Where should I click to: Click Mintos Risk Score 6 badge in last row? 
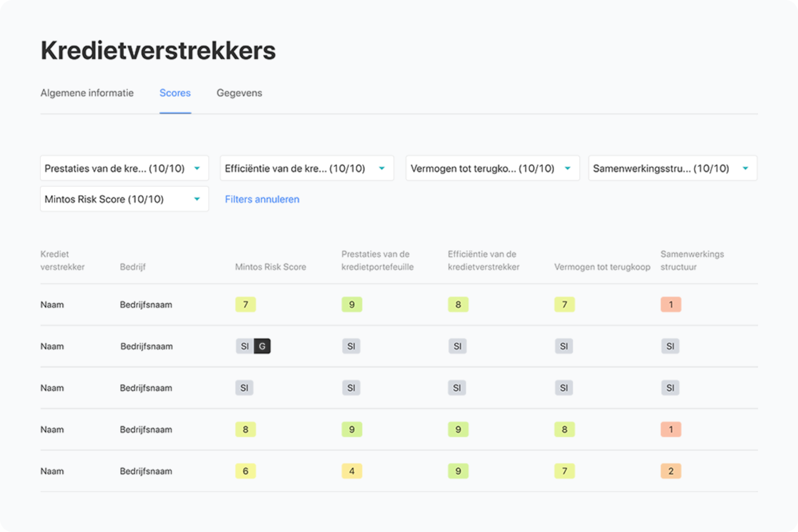245,471
